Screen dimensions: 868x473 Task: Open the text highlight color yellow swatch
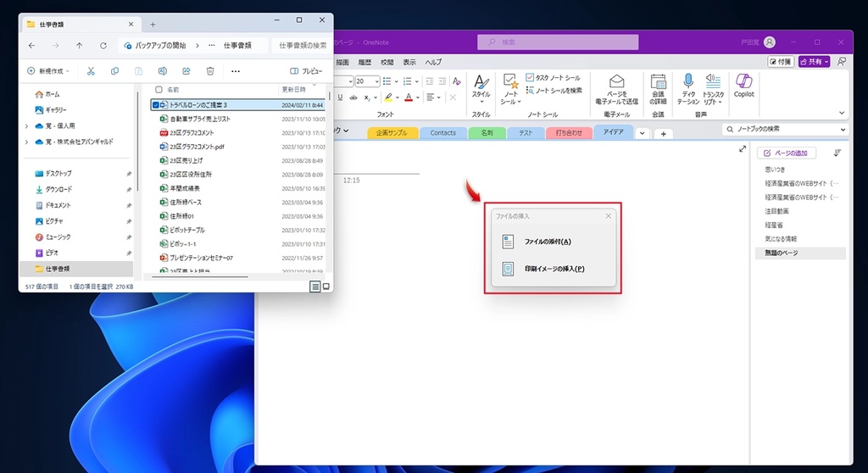coord(388,97)
